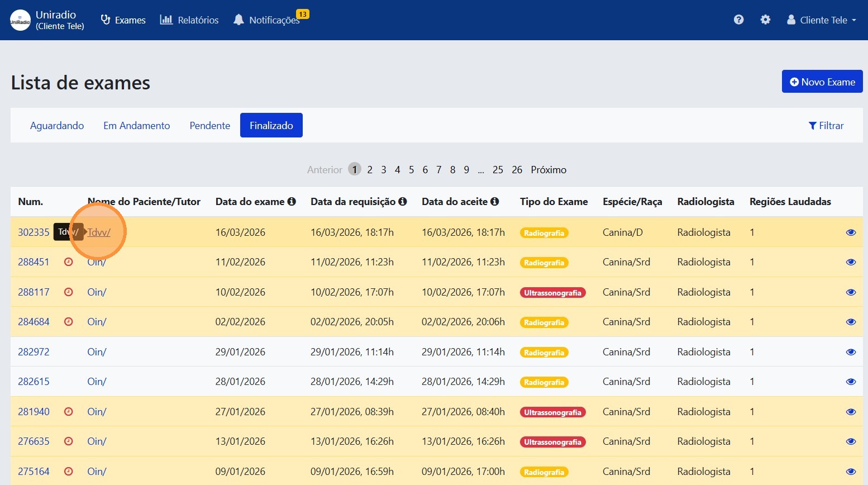The width and height of the screenshot is (868, 485).
Task: Click info icon beside Data da requisição
Action: tap(403, 202)
